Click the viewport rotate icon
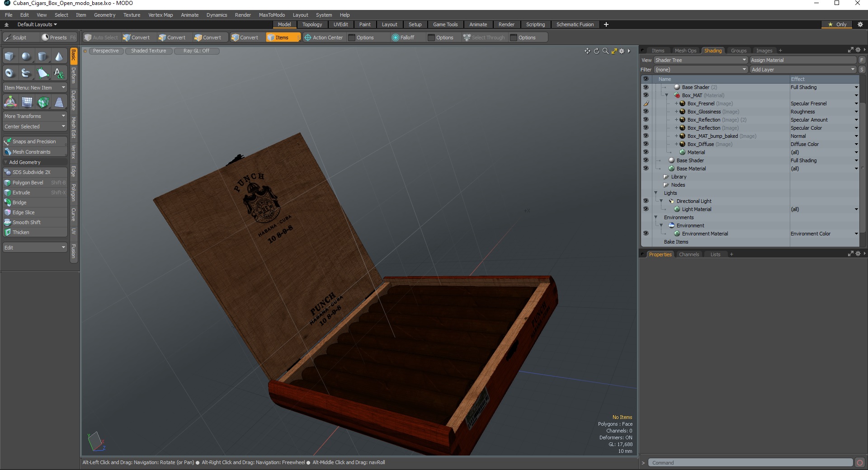The image size is (868, 470). coord(596,51)
